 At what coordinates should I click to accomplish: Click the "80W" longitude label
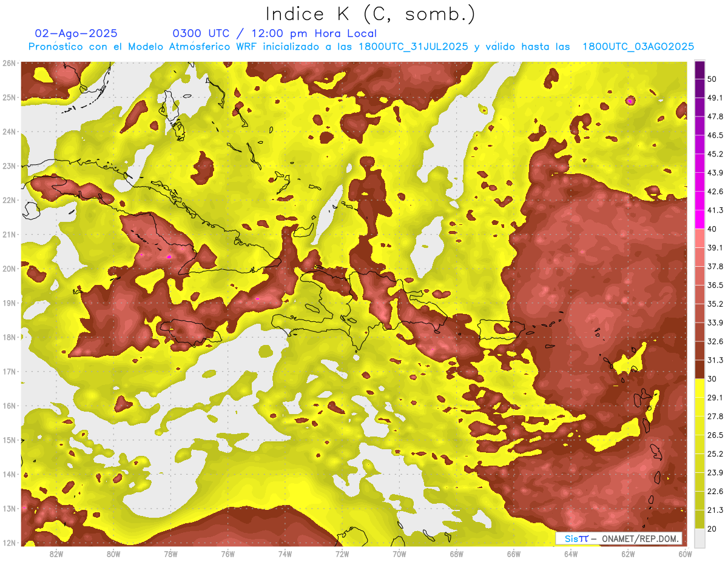tap(113, 554)
